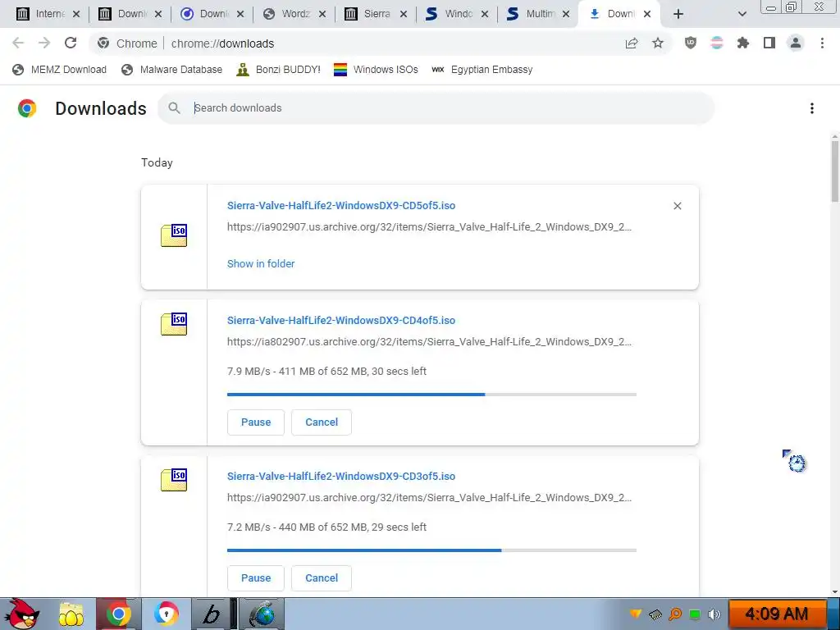
Task: Remove CD5of5 from list with the X
Action: 677,206
